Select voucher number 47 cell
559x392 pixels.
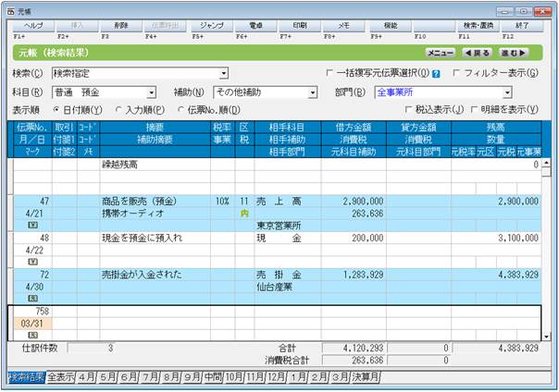point(32,202)
